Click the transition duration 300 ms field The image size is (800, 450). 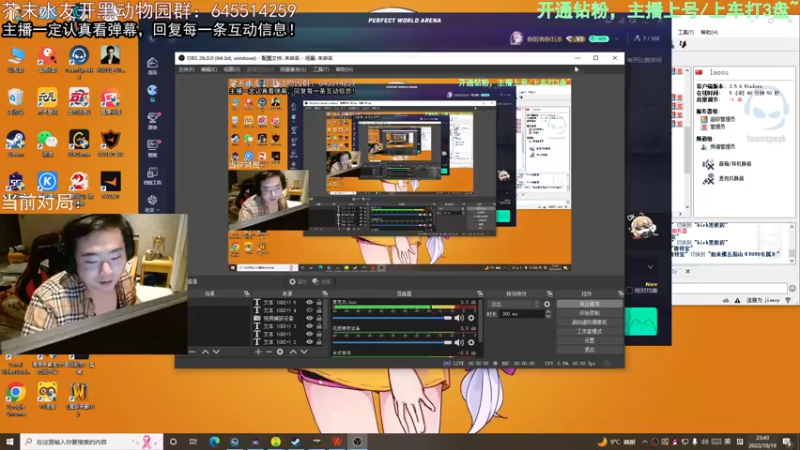click(x=521, y=314)
